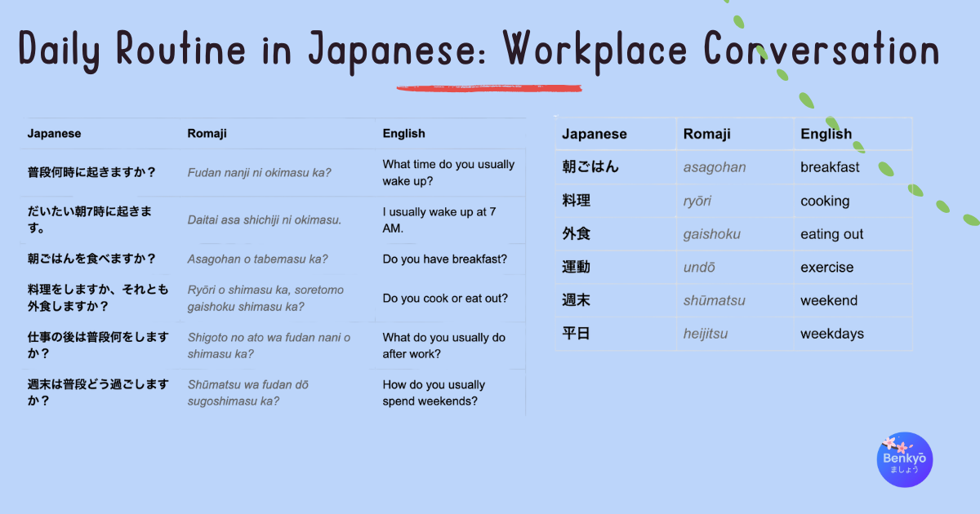
Task: Click 'Asagohan o tabemasu ka?' romaji
Action: pyautogui.click(x=257, y=259)
